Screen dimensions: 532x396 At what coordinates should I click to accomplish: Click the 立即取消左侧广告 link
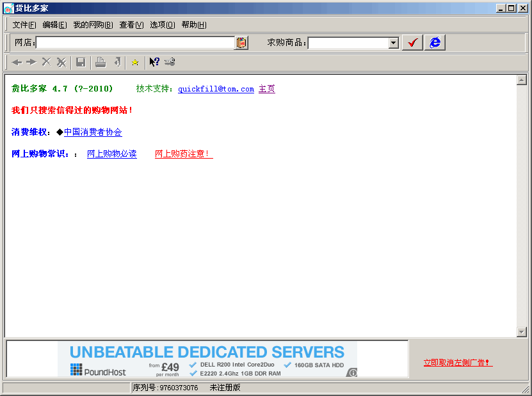(457, 362)
